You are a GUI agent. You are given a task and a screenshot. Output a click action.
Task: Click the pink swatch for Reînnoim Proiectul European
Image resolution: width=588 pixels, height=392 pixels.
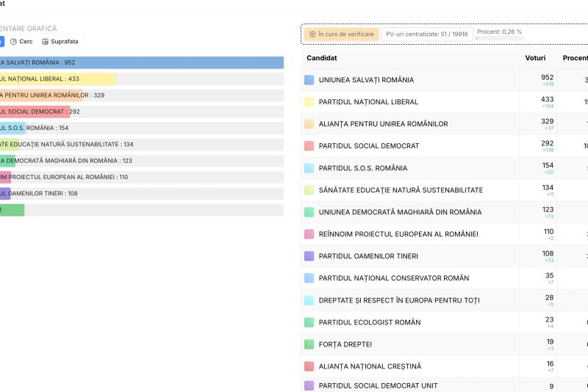[309, 234]
